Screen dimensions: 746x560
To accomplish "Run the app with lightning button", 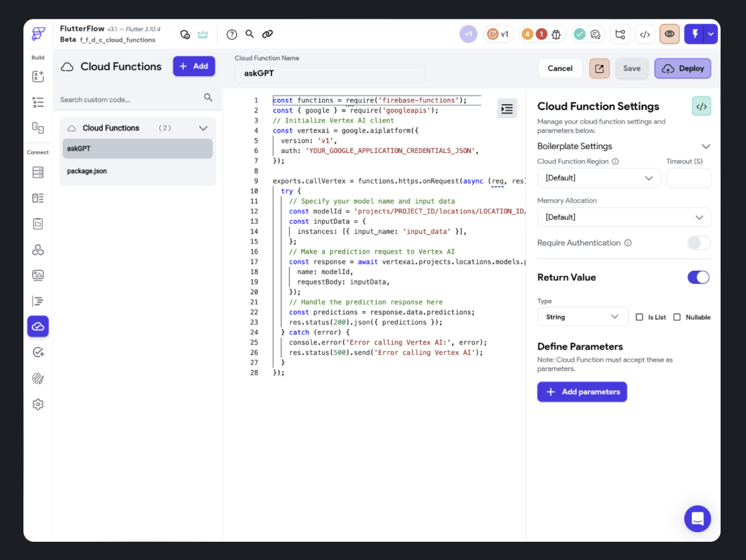I will [695, 35].
